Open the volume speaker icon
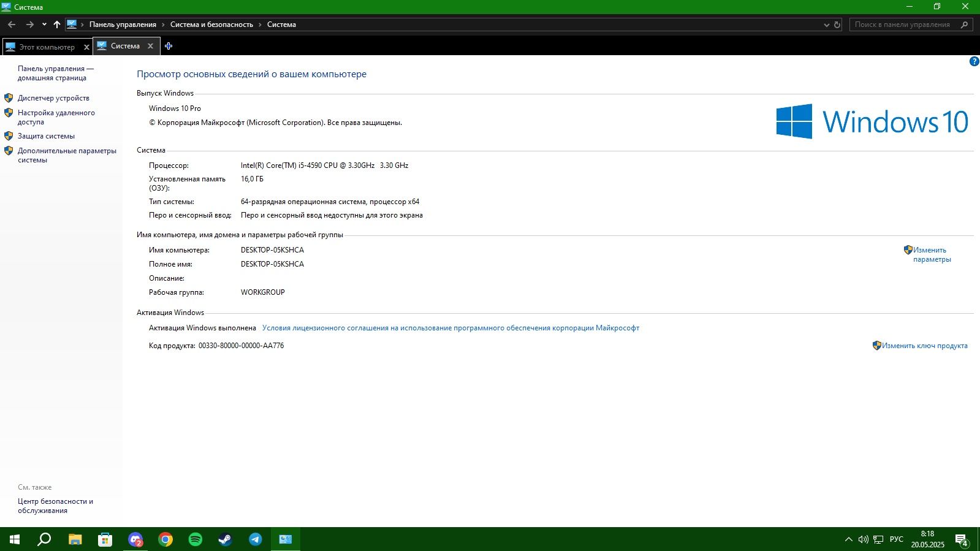The image size is (980, 551). coord(864,539)
